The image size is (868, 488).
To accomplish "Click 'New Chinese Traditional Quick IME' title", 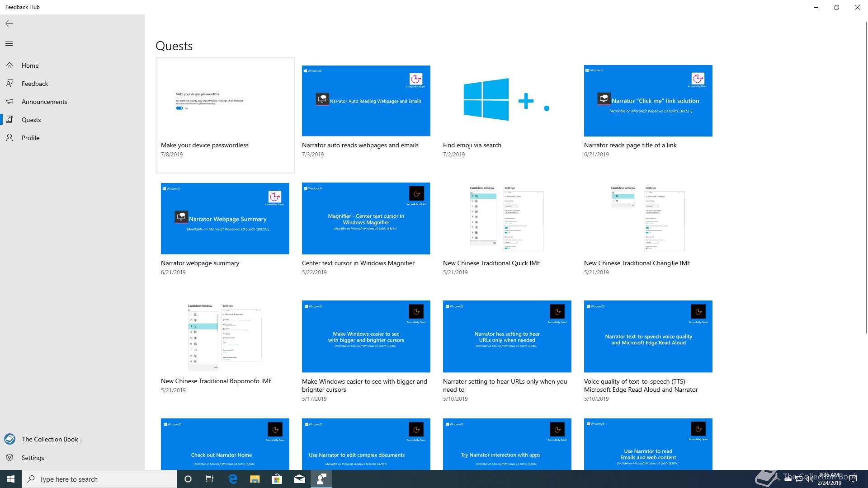I will pos(491,263).
